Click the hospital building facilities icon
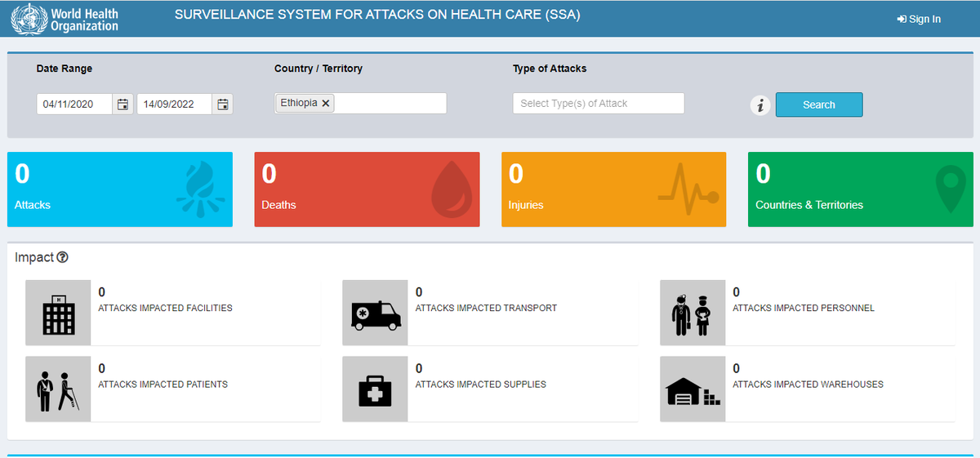 pyautogui.click(x=58, y=313)
